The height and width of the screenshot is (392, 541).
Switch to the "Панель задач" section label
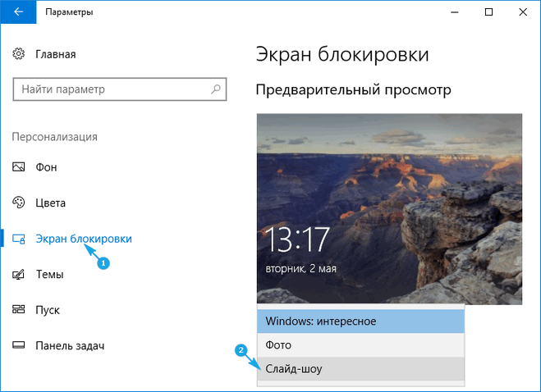point(70,346)
